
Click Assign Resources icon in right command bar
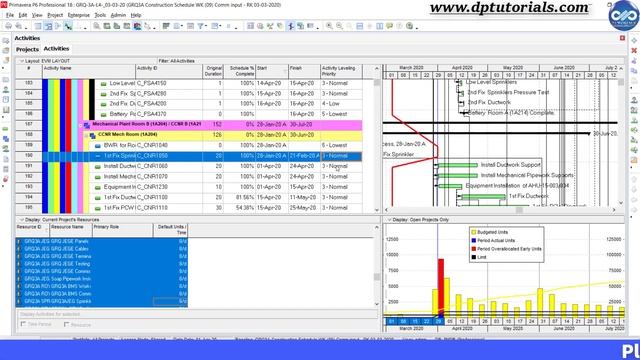click(x=634, y=100)
